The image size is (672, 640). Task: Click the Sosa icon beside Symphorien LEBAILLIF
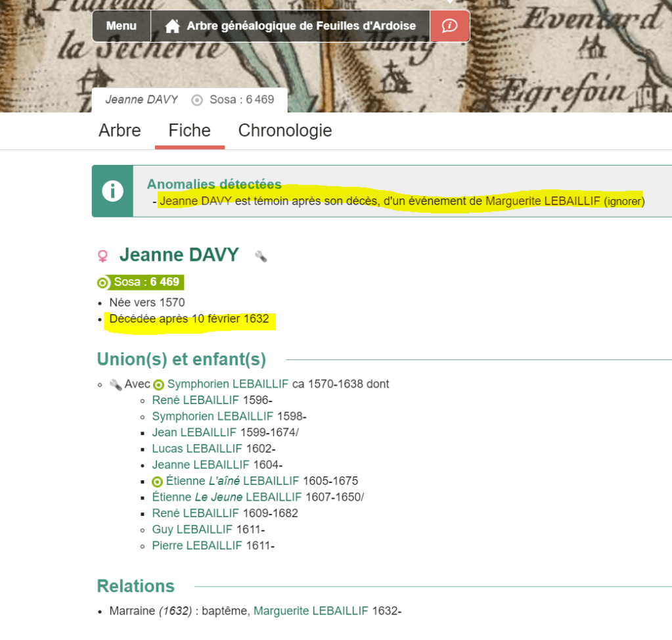click(158, 384)
